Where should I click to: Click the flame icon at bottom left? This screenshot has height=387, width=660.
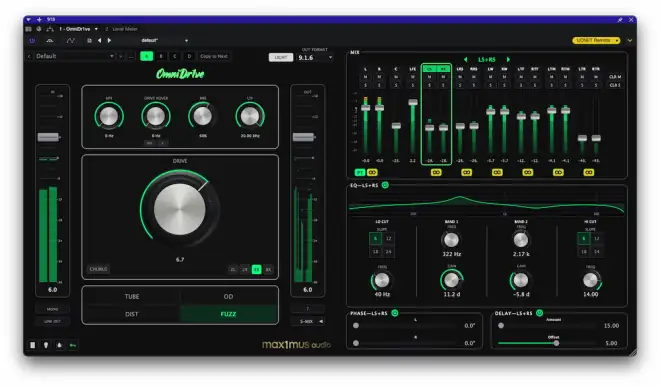(59, 345)
